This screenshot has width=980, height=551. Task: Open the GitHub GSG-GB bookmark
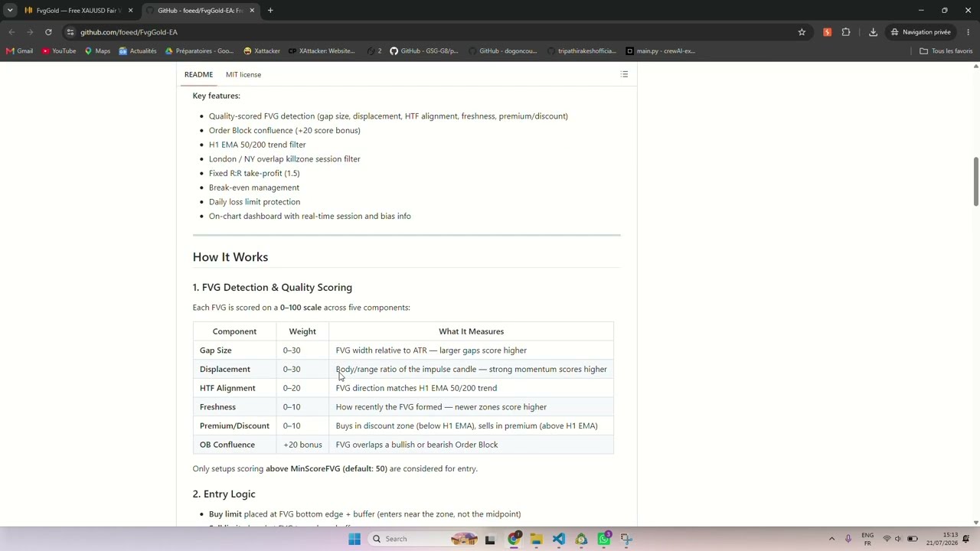424,51
